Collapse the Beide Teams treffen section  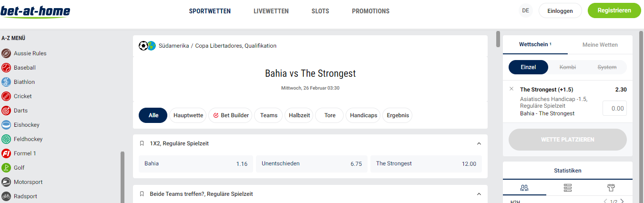point(479,194)
